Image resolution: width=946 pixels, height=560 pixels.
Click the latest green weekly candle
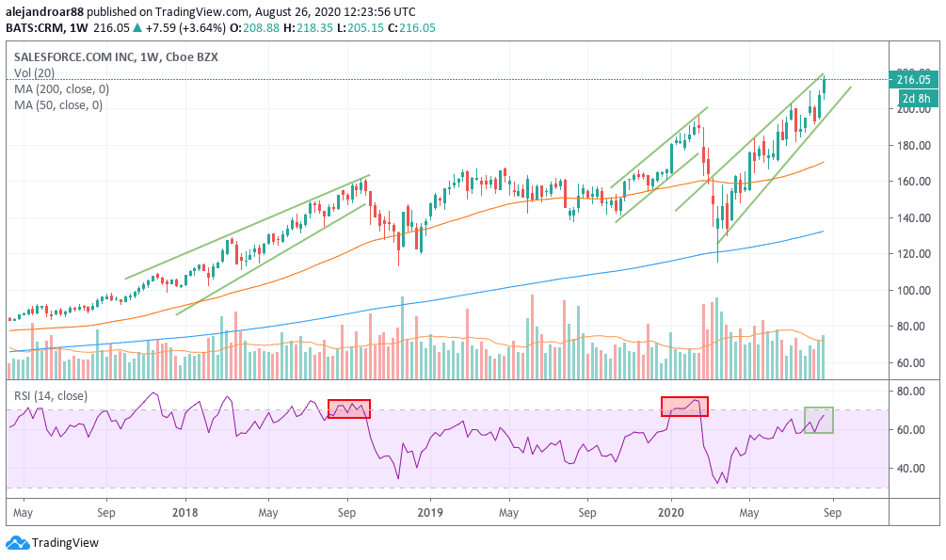pos(824,86)
